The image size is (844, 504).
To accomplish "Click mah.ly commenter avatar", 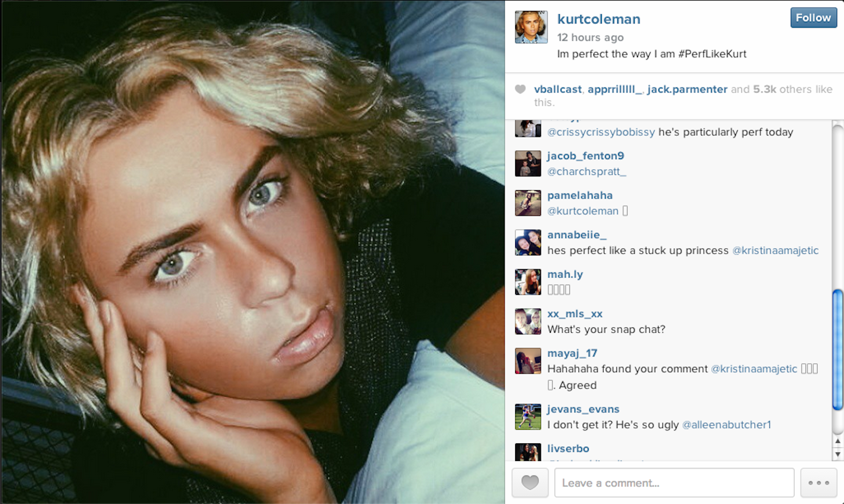I will [528, 282].
